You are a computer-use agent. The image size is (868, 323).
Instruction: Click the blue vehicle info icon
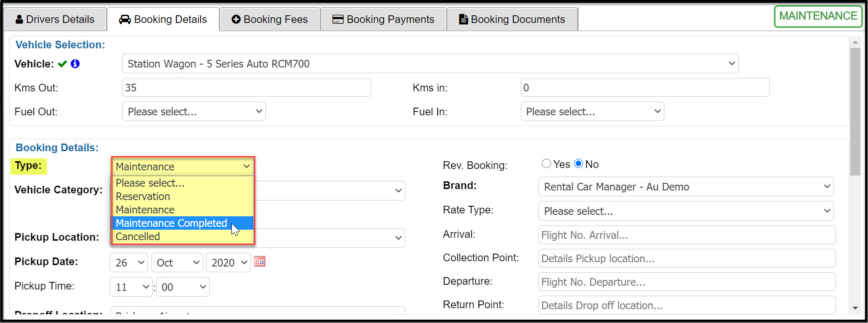coord(75,64)
